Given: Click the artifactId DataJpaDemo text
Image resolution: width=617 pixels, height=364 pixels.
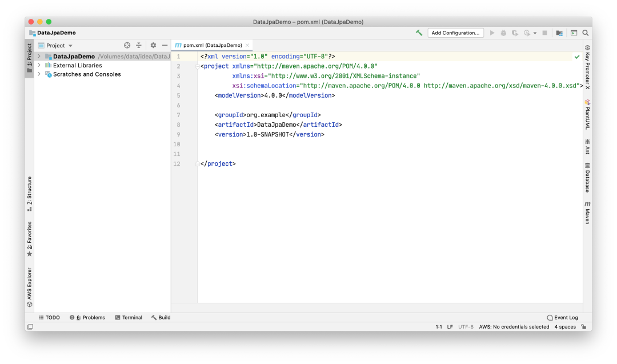Looking at the screenshot, I should (x=277, y=125).
